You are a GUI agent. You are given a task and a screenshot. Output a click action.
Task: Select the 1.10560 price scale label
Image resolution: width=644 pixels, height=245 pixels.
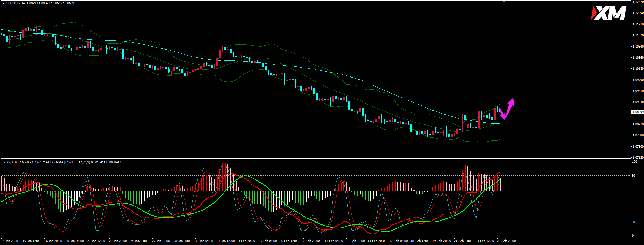638,58
